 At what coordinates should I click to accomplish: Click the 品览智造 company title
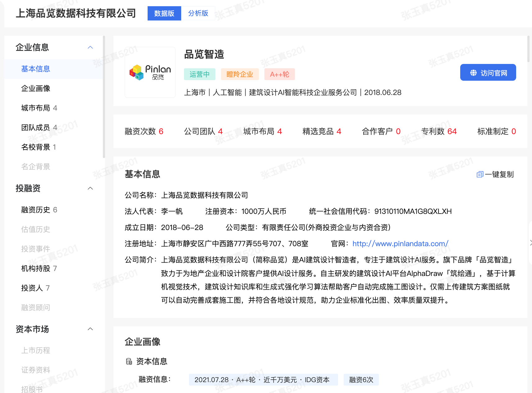tap(204, 54)
